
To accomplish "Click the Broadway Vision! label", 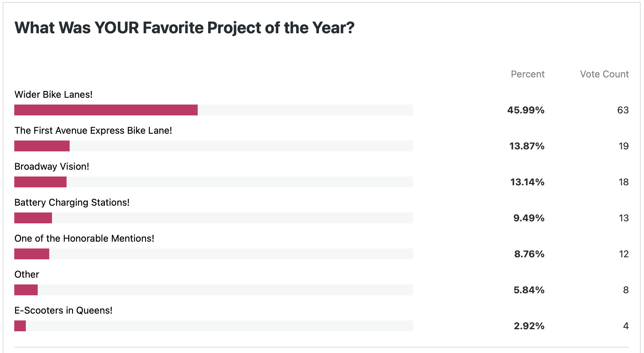I will pos(52,166).
